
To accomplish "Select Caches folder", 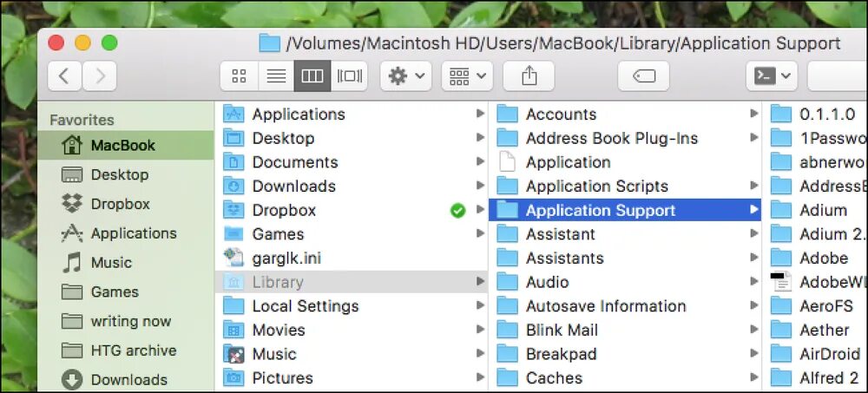I will click(625, 378).
